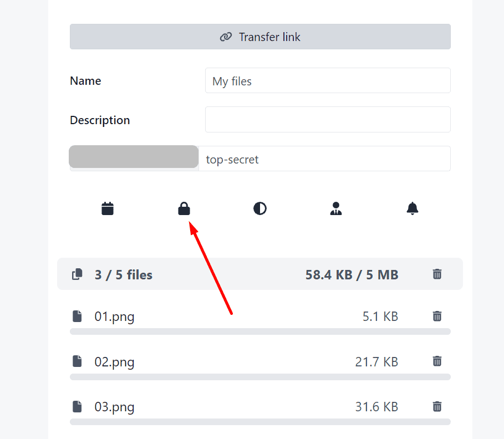Delete the 01.png file
This screenshot has height=439, width=504.
click(x=437, y=316)
